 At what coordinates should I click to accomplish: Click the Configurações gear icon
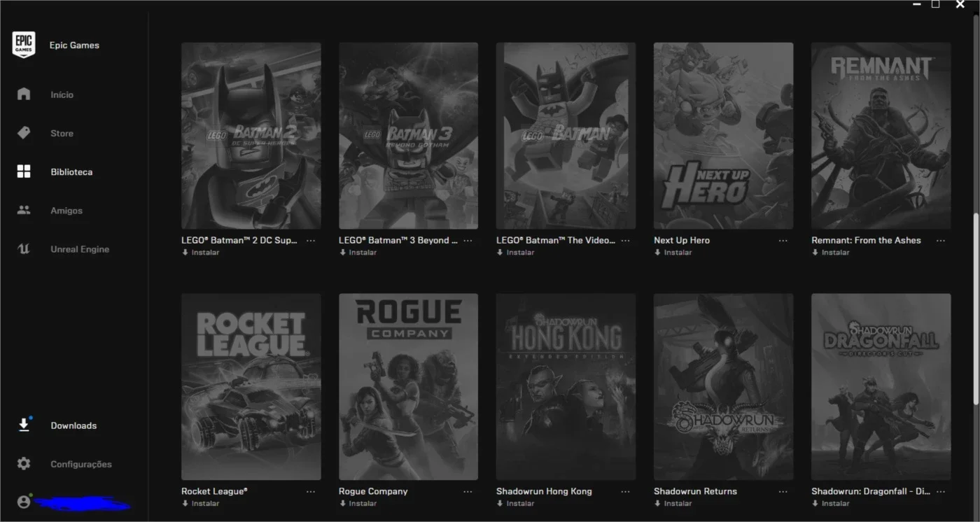24,463
